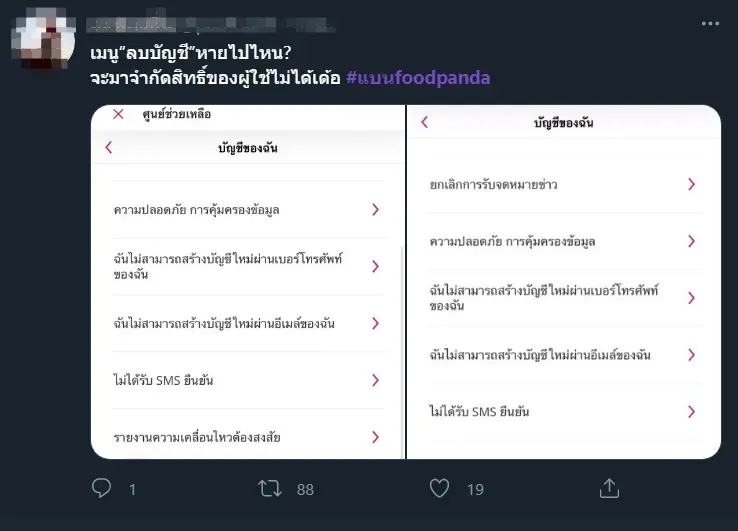Screen dimensions: 738x531
Task: Go back using left panel back arrow
Action: [109, 148]
